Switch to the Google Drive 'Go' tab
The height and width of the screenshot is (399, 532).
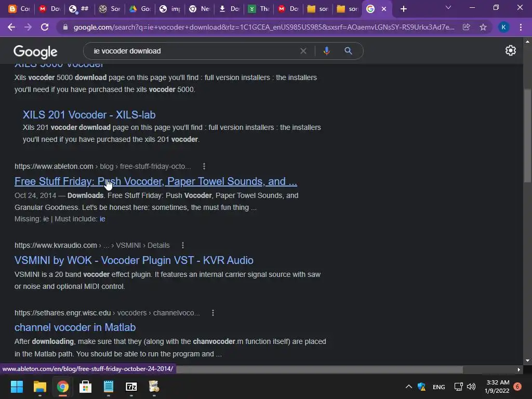(139, 9)
